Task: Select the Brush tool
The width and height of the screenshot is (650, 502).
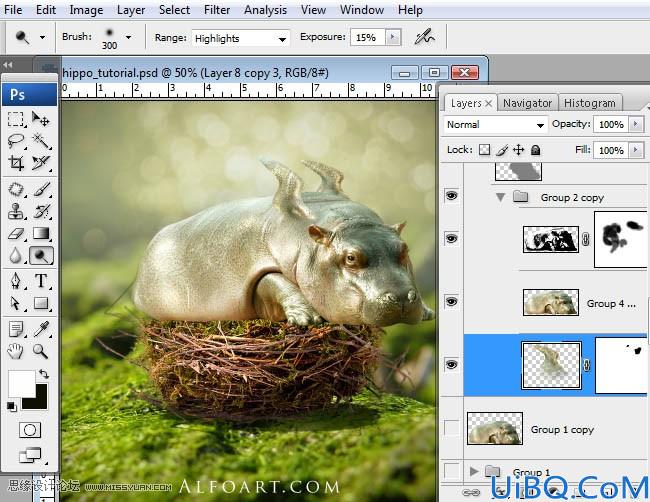Action: tap(41, 189)
